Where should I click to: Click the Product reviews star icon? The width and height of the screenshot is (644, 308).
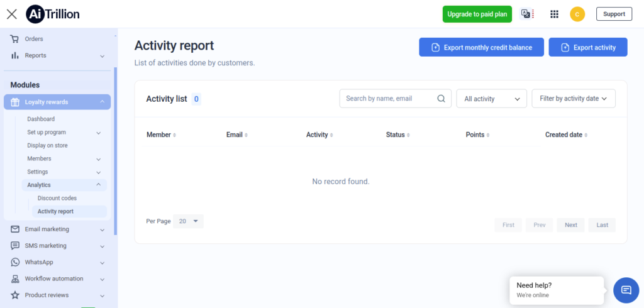[x=15, y=295]
